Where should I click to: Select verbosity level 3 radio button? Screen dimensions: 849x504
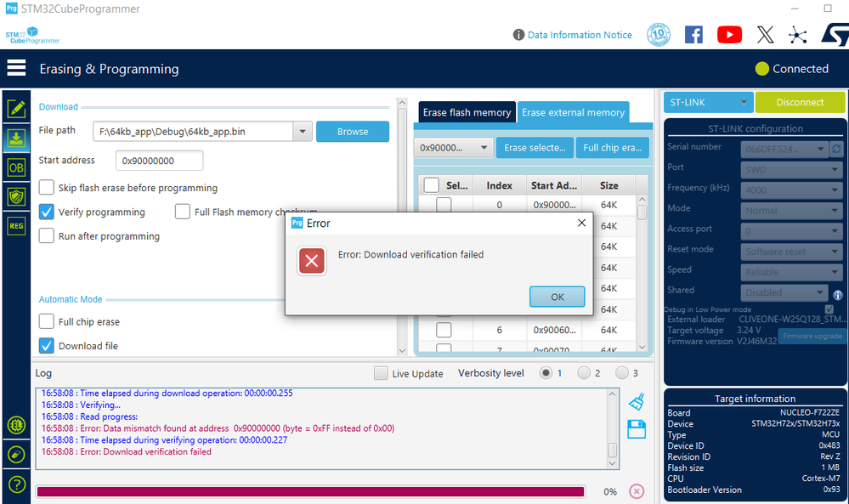coord(621,372)
